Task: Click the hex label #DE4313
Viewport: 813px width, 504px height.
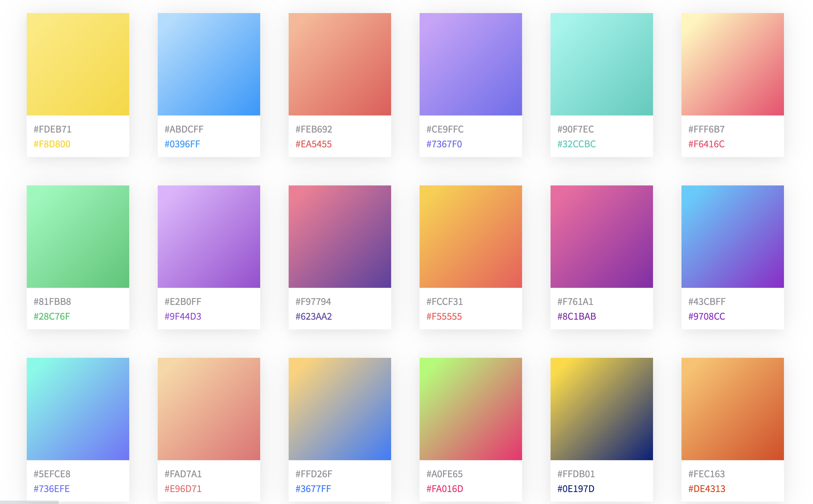Action: pos(706,489)
